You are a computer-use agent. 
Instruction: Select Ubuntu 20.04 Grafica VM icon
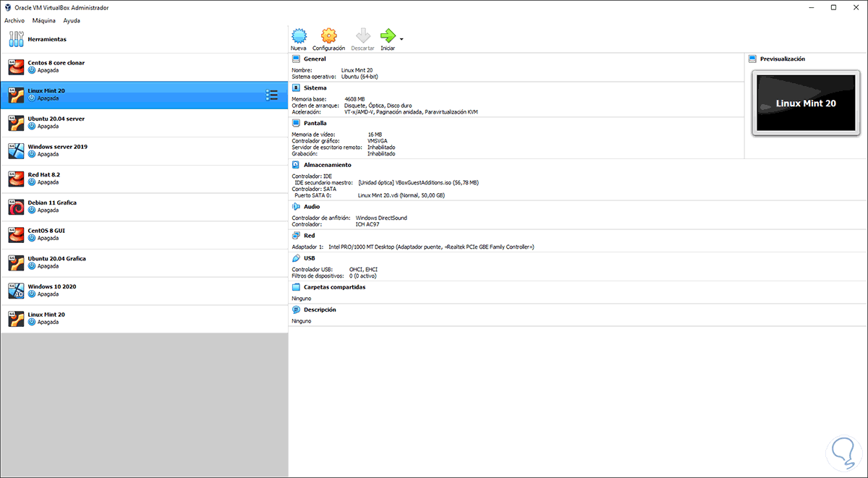(x=16, y=263)
